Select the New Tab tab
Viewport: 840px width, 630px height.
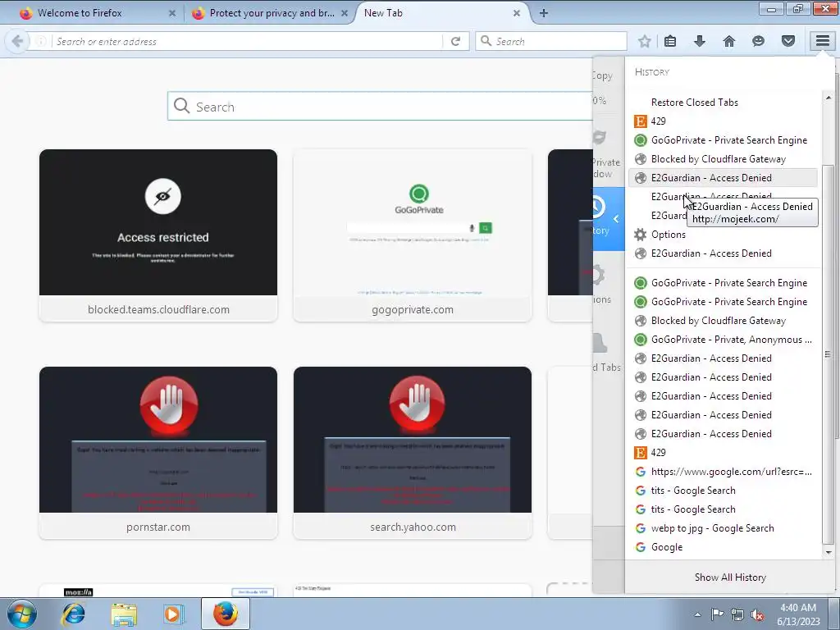(440, 13)
